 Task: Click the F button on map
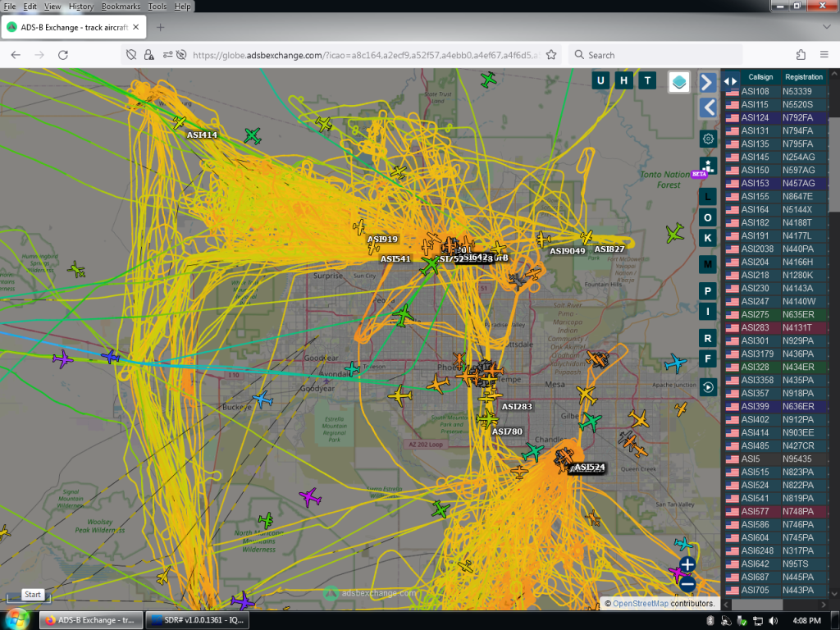(708, 358)
